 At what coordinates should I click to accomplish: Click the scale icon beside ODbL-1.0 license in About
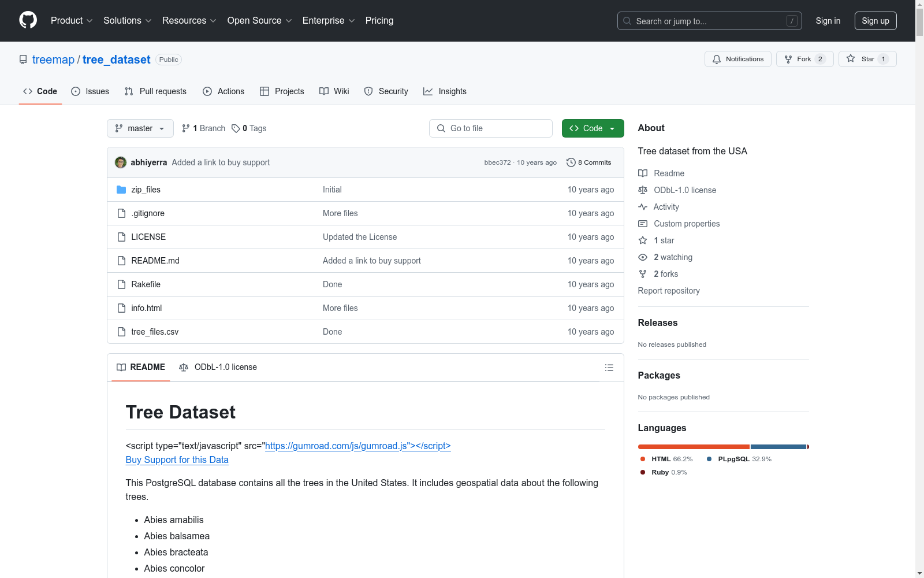(643, 190)
